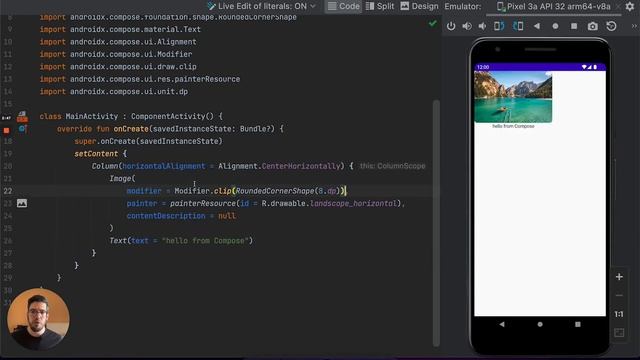Image resolution: width=640 pixels, height=360 pixels.
Task: Click the emulator toolbar Back triangle
Action: 537,26
